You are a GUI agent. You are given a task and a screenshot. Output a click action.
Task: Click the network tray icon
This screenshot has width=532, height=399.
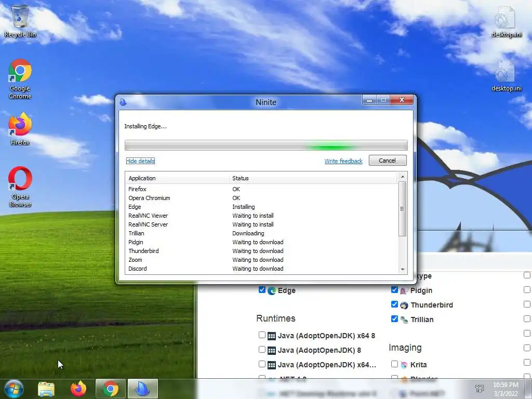tap(480, 389)
